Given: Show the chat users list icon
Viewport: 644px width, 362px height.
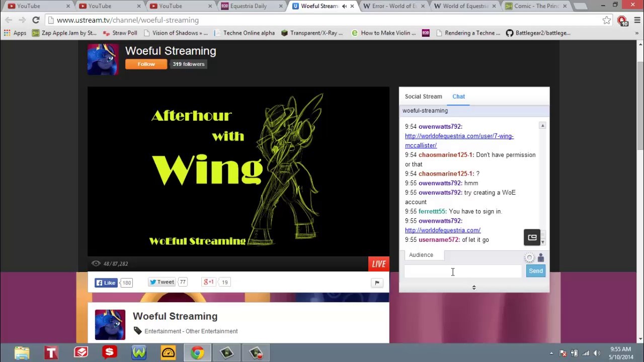Looking at the screenshot, I should (x=541, y=258).
